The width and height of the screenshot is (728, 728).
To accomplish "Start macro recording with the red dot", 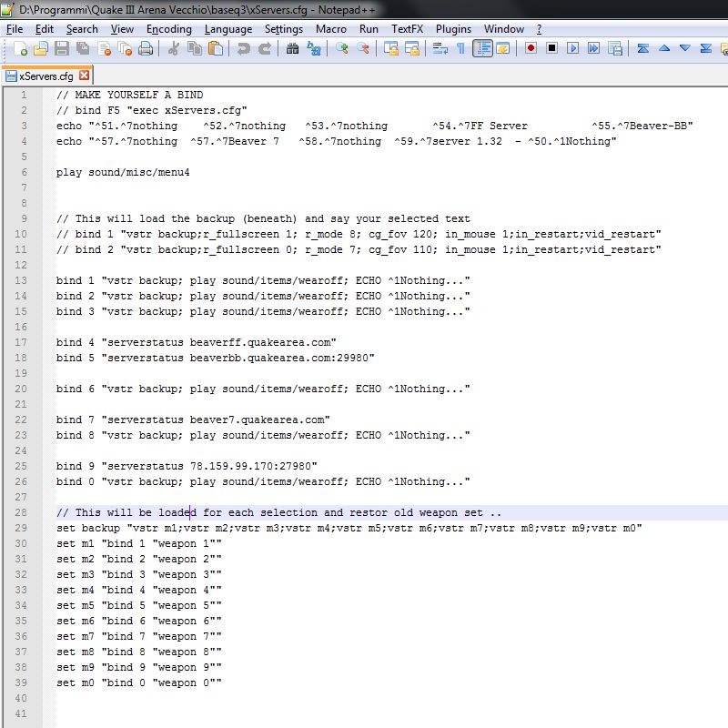I will click(531, 48).
